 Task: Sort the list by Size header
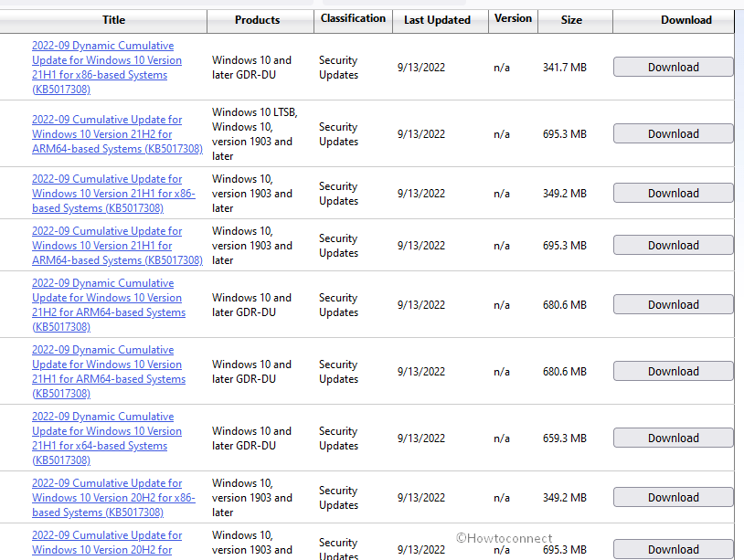pos(571,20)
